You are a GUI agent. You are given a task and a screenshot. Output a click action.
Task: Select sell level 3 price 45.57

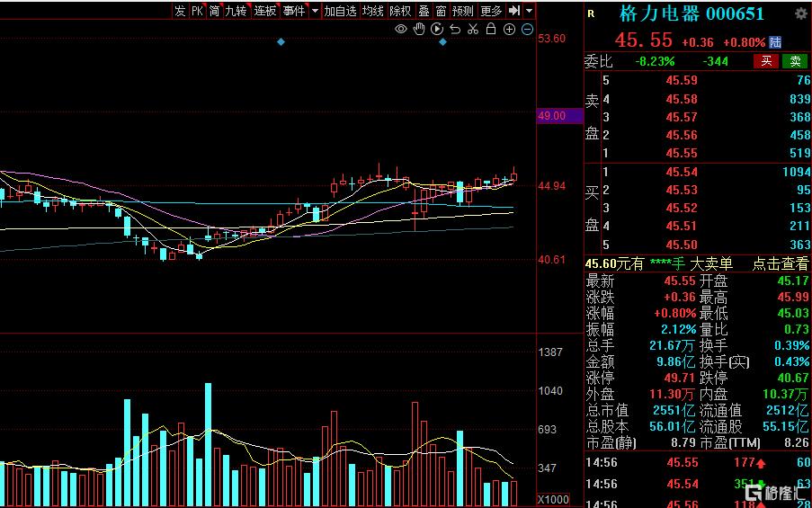coord(682,117)
